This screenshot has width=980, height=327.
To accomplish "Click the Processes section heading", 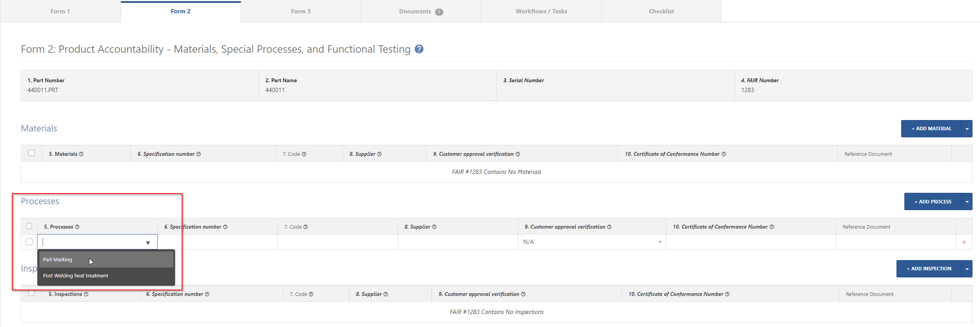I will pyautogui.click(x=40, y=201).
